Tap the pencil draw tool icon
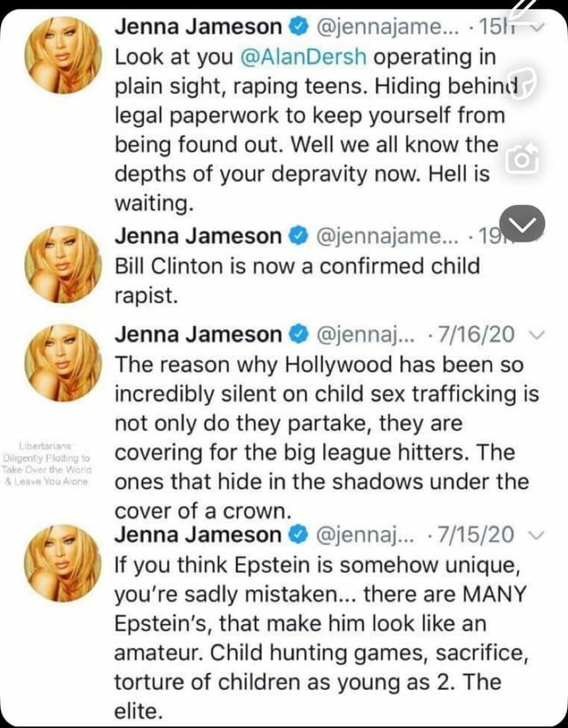568x728 pixels. (524, 9)
